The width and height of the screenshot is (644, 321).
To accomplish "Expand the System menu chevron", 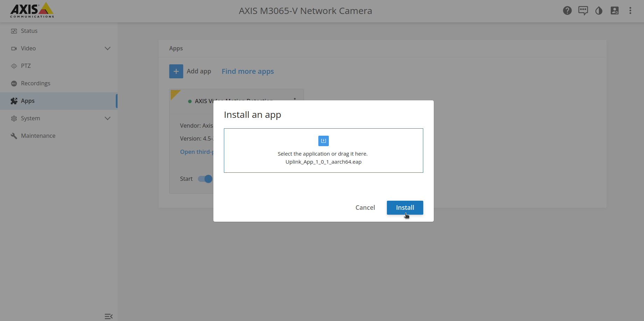I will point(107,119).
